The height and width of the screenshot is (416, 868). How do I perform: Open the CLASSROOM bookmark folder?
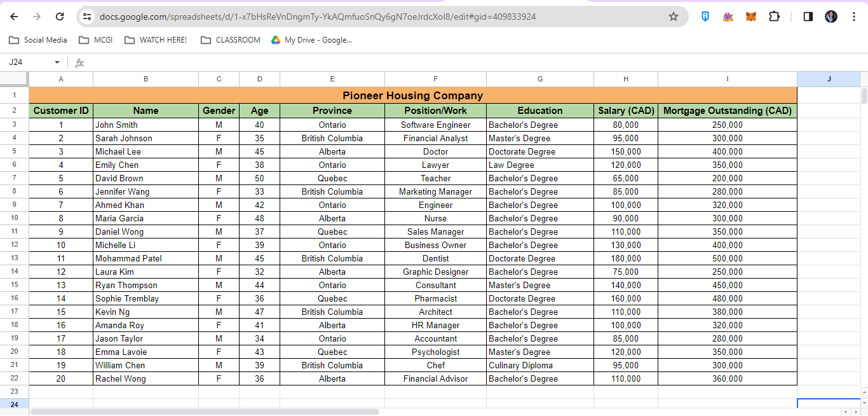click(231, 40)
